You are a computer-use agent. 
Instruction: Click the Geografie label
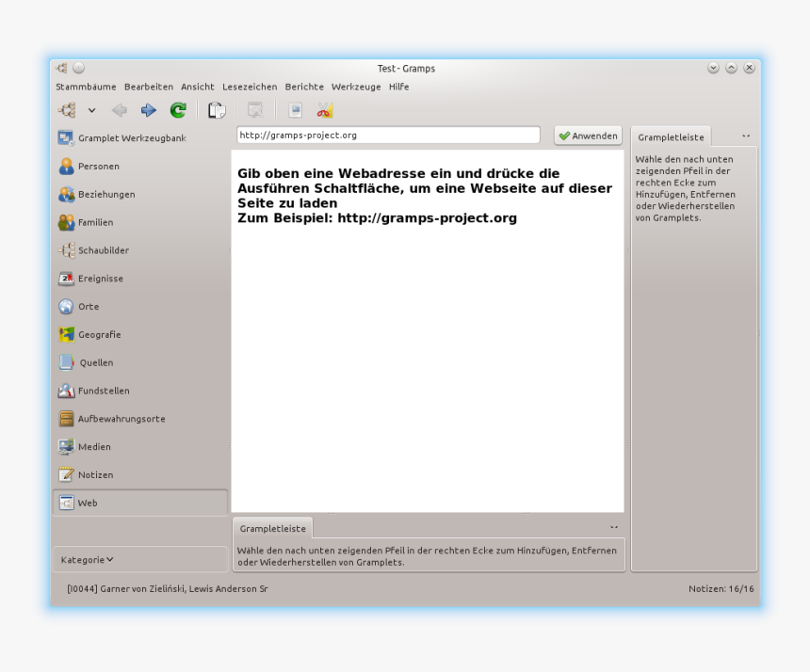(x=99, y=334)
